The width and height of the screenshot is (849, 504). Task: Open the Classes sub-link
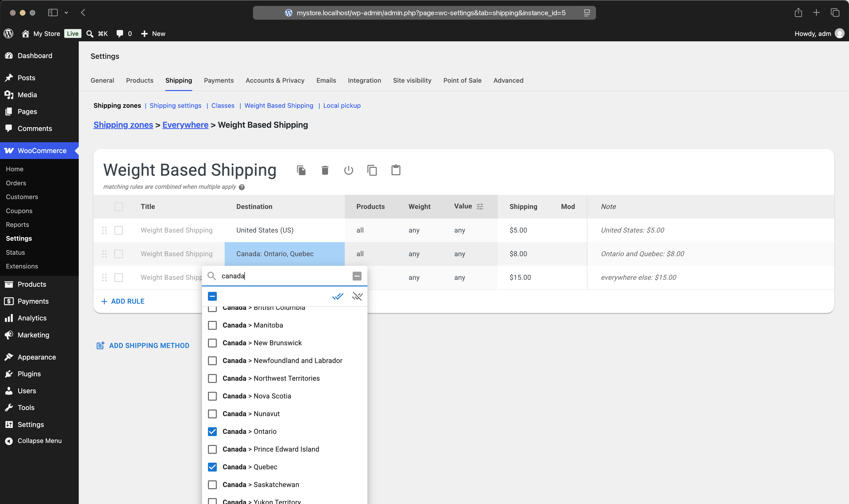(223, 106)
